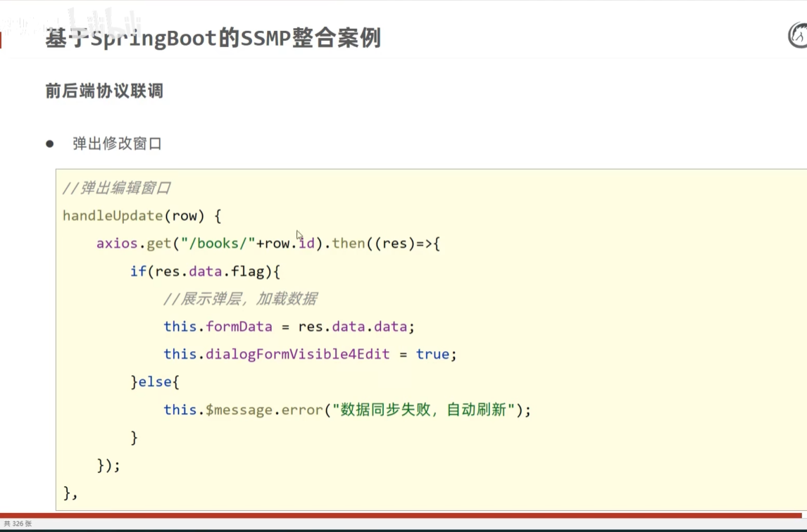Viewport: 807px width, 532px height.
Task: Click the logo icon at the slide's top-right
Action: click(x=799, y=35)
